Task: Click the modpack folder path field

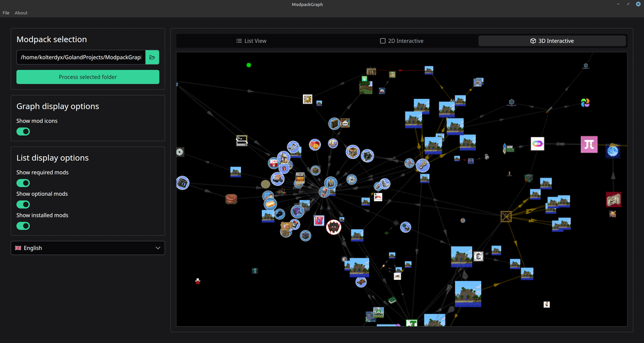Action: [80, 57]
